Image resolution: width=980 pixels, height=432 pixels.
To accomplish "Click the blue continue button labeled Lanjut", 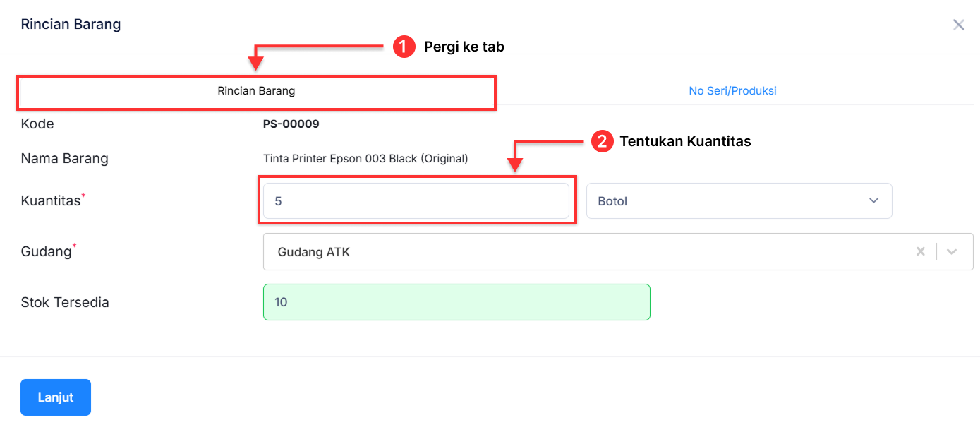I will [55, 397].
